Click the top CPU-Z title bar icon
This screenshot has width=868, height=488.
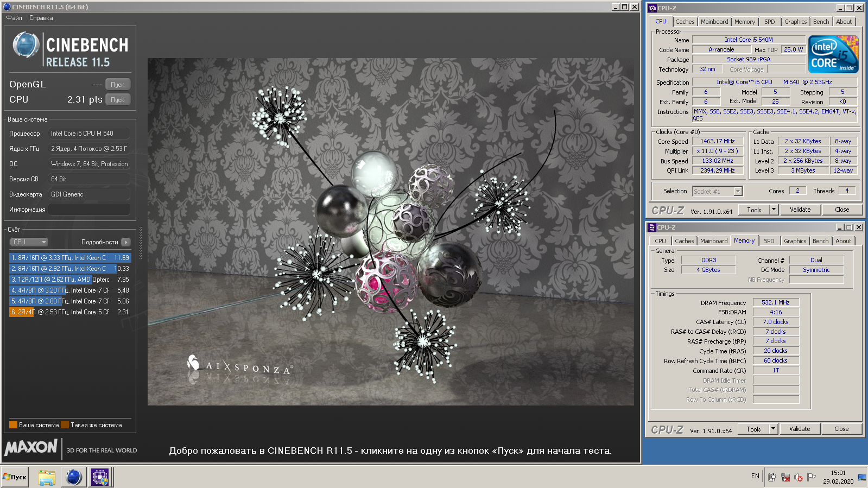[x=652, y=8]
